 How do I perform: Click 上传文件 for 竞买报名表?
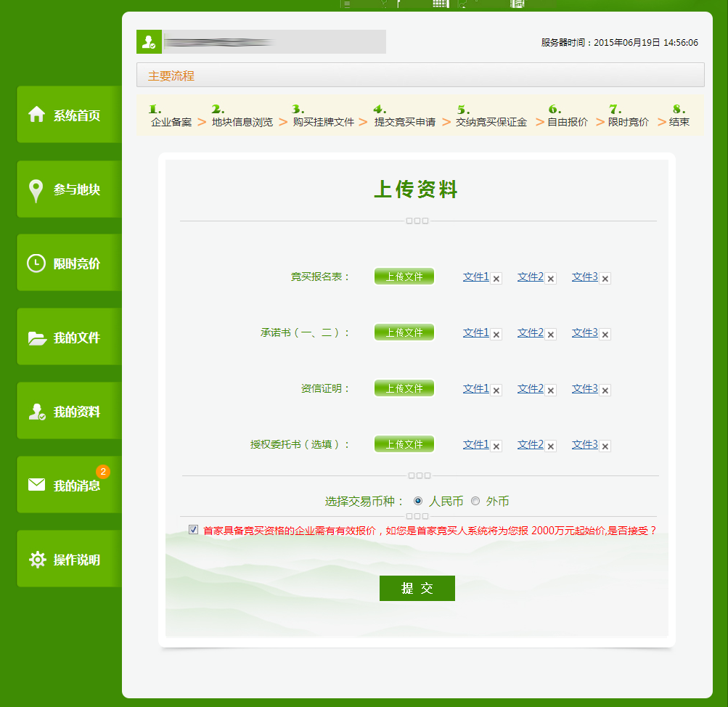click(404, 277)
